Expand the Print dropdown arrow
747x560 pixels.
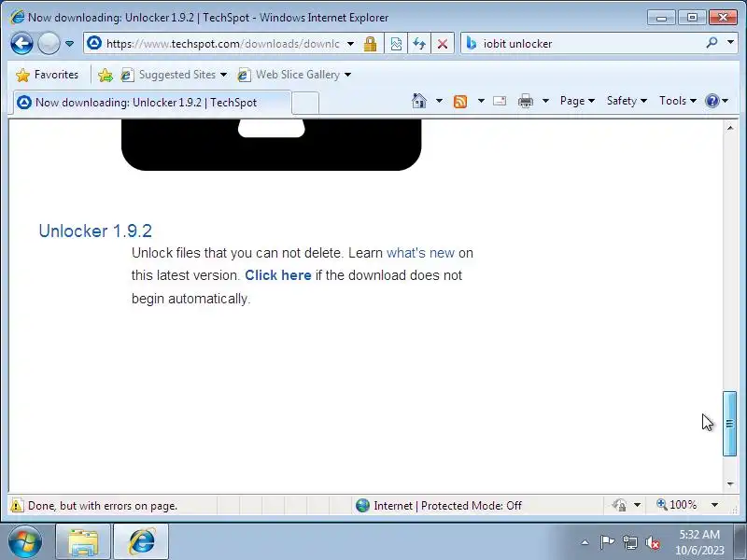pos(546,101)
